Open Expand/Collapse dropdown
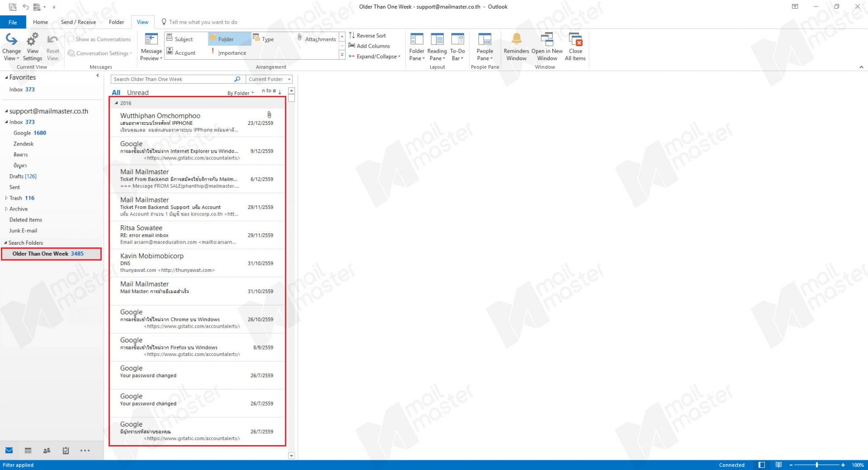Viewport: 868px width, 470px height. click(374, 56)
